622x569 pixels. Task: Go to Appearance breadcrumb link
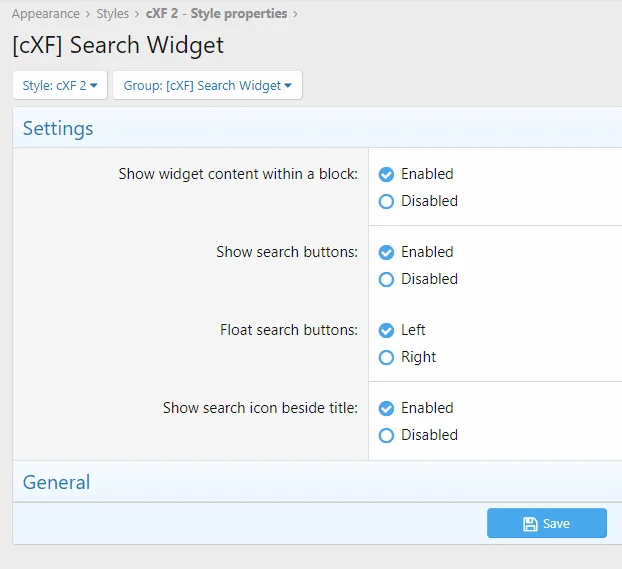[46, 14]
